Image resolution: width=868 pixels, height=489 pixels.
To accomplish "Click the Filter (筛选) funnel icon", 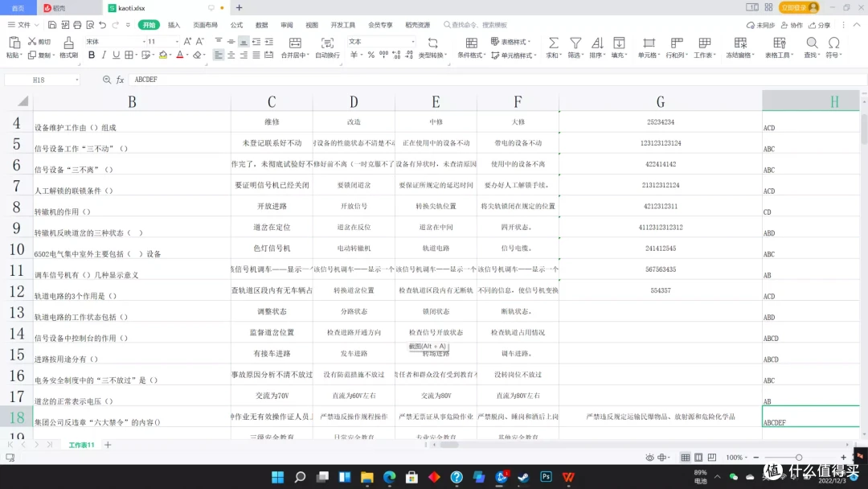I will pos(575,43).
